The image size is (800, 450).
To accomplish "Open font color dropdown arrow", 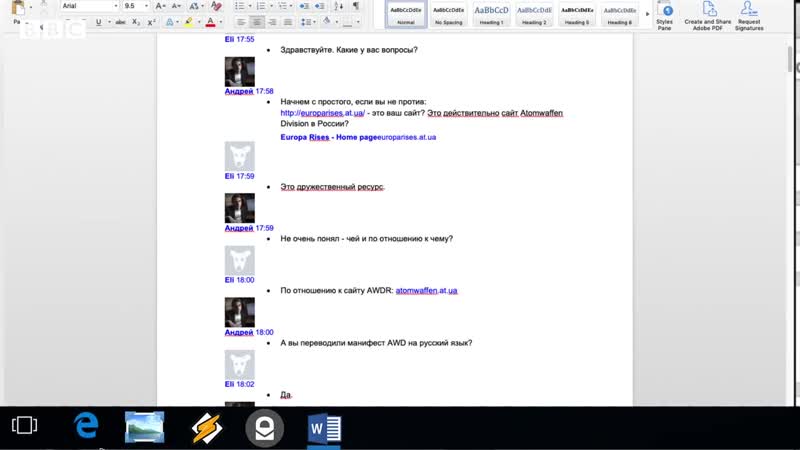I will 220,22.
